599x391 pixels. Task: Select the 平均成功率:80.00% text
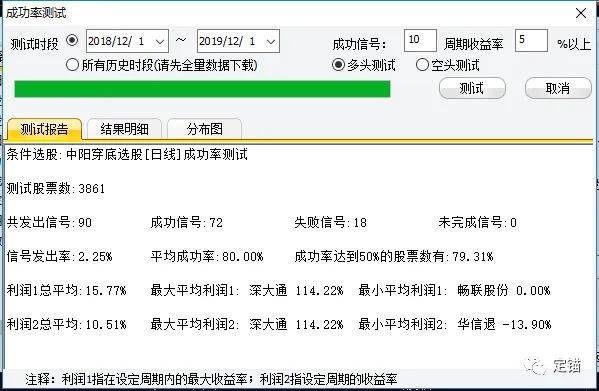207,256
